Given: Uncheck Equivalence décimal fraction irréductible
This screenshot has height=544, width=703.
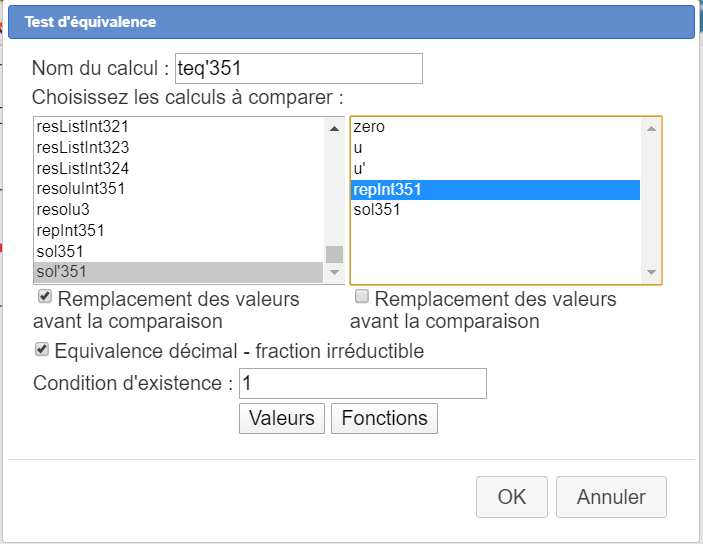Looking at the screenshot, I should (42, 350).
